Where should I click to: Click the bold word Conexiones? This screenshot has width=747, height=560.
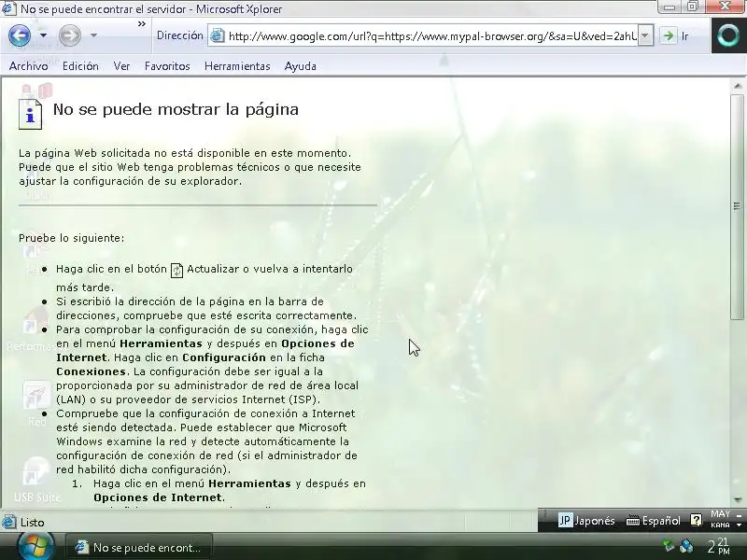91,371
